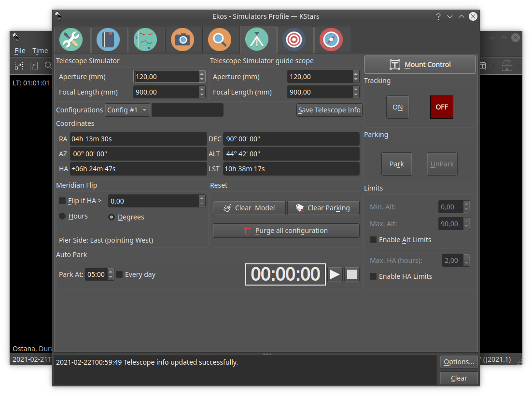
Task: Open the Guide compass tab
Action: click(331, 40)
